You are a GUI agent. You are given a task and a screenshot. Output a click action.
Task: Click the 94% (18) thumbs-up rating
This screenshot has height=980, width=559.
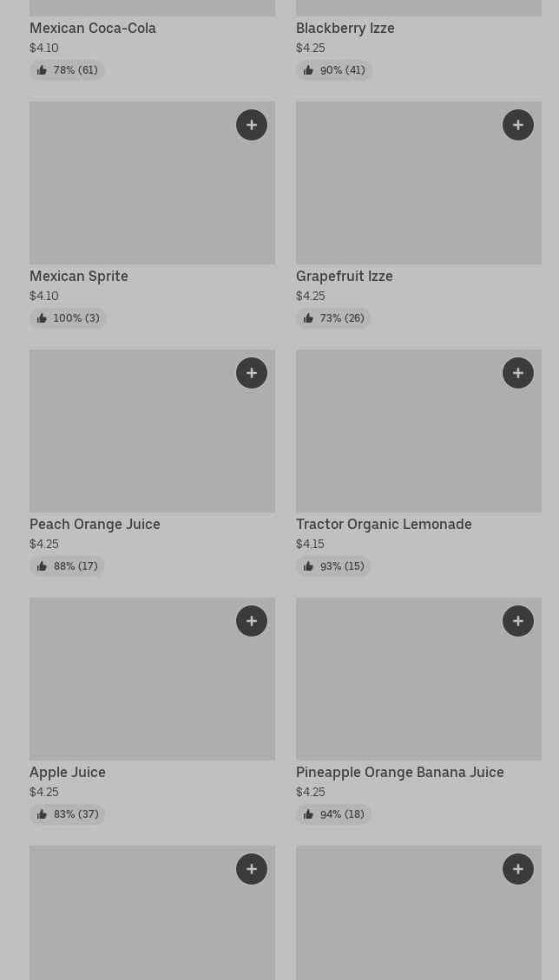click(333, 814)
